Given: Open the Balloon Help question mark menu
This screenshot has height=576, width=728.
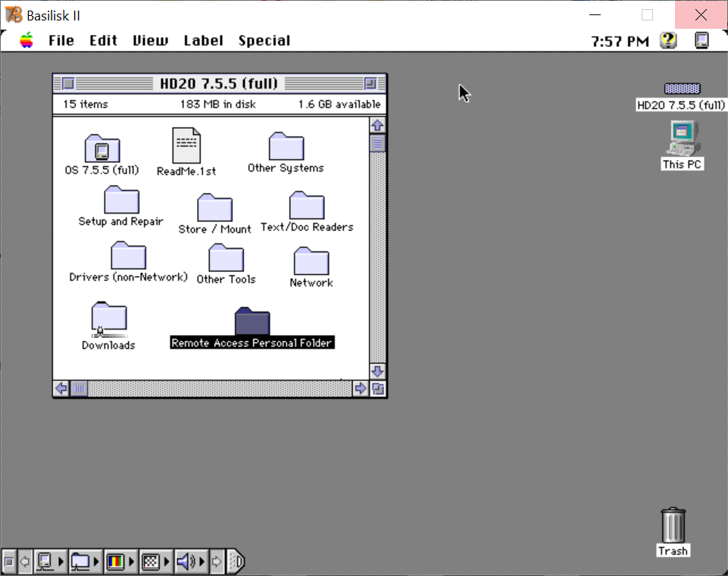Looking at the screenshot, I should tap(668, 40).
